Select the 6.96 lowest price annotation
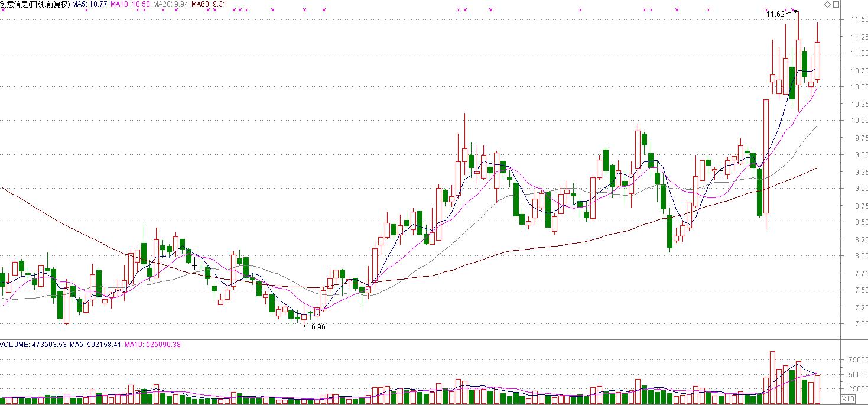The image size is (868, 405). [x=318, y=326]
